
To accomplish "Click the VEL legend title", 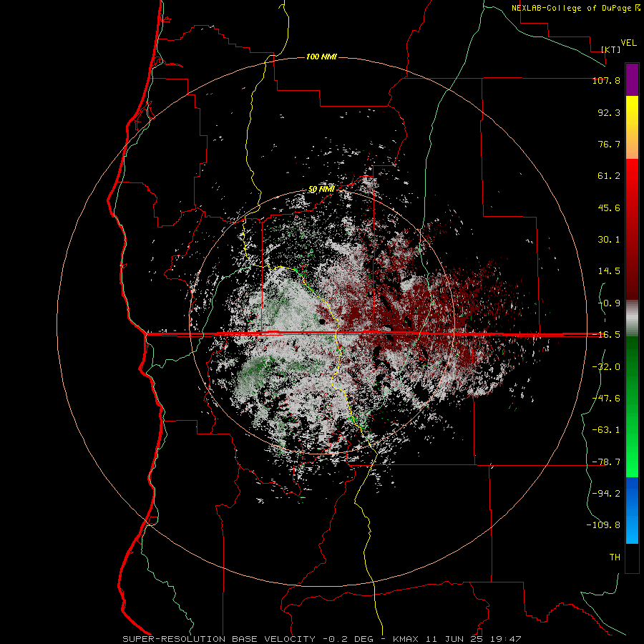I will (x=628, y=43).
